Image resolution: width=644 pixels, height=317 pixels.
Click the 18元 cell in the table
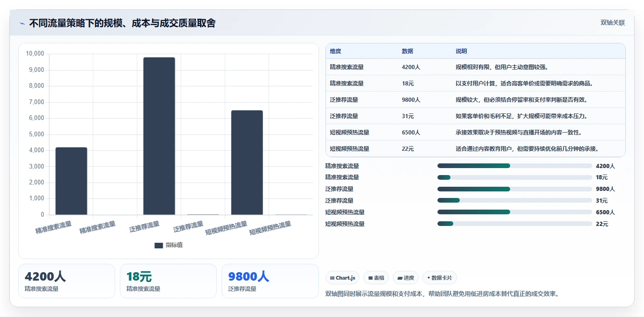(408, 84)
